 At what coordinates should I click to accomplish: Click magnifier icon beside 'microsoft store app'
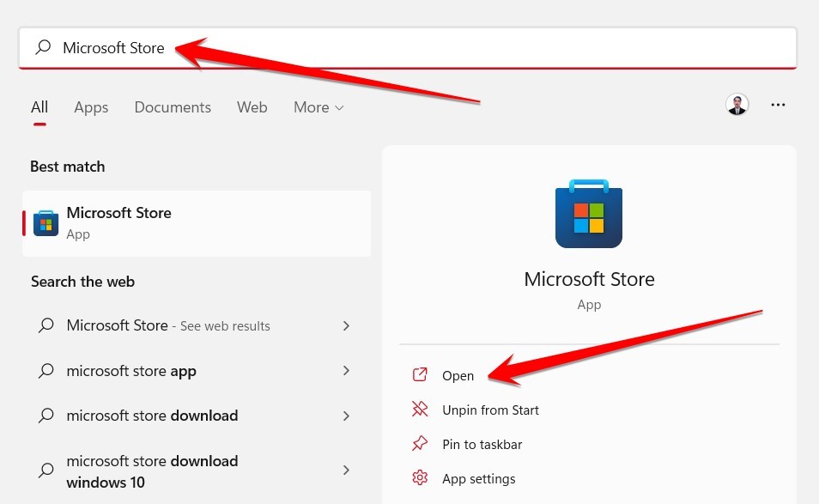(x=46, y=371)
